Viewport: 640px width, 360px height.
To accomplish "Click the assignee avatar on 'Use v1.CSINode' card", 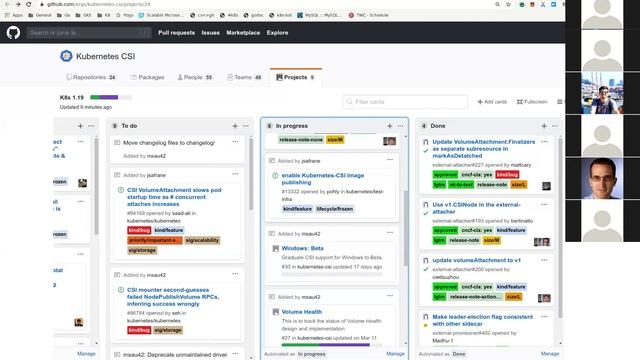I will pos(542,242).
